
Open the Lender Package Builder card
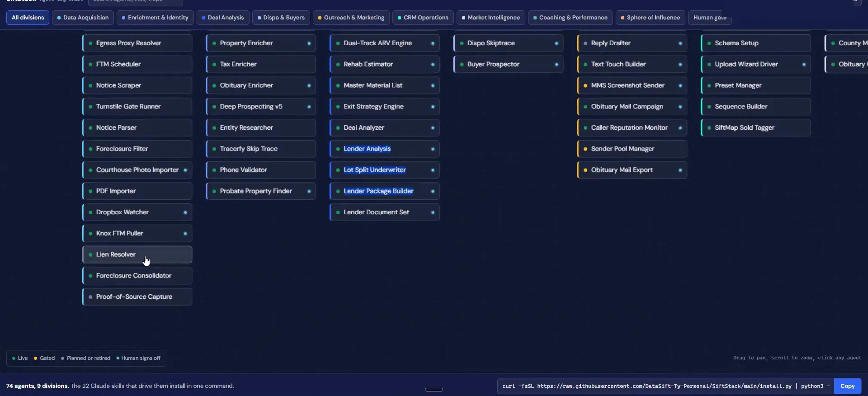point(385,191)
